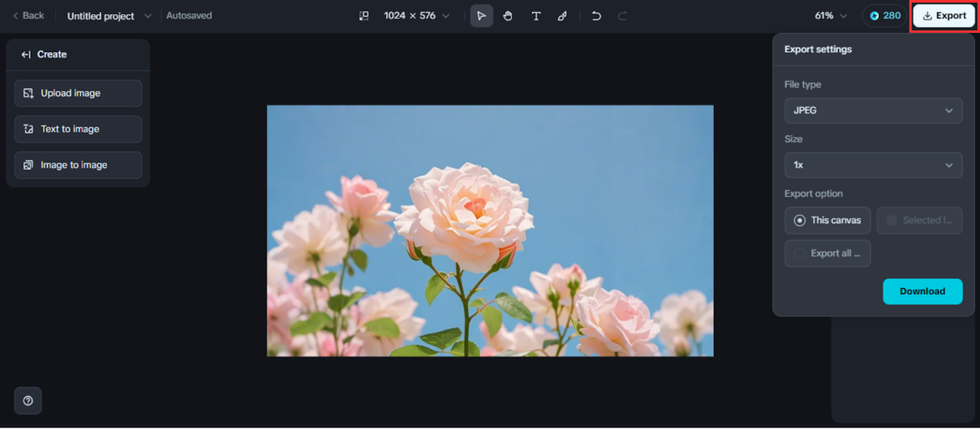980x429 pixels.
Task: Open the 61% zoom level dropdown
Action: (x=831, y=15)
